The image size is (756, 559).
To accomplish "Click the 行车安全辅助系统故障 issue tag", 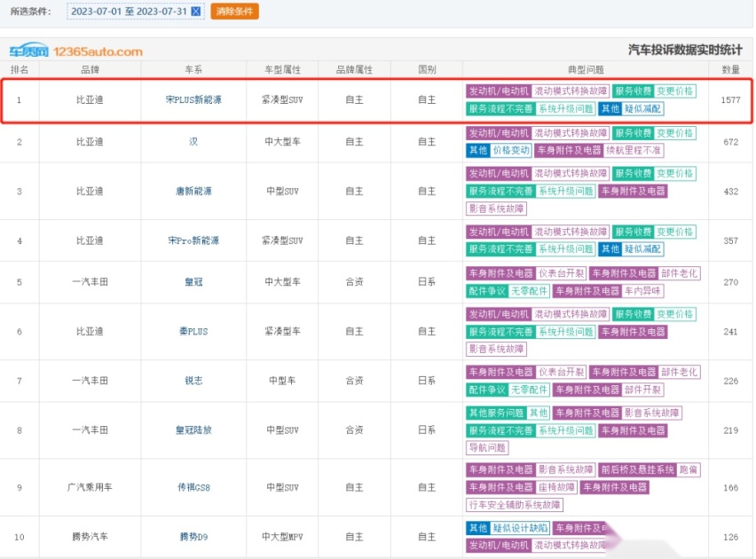I will click(x=515, y=505).
